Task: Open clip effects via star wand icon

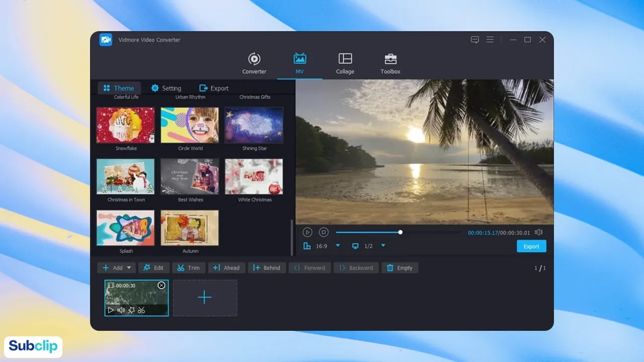Action: 131,310
